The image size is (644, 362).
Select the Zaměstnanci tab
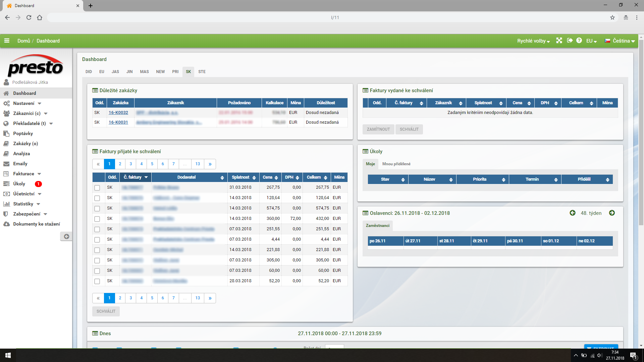point(378,226)
